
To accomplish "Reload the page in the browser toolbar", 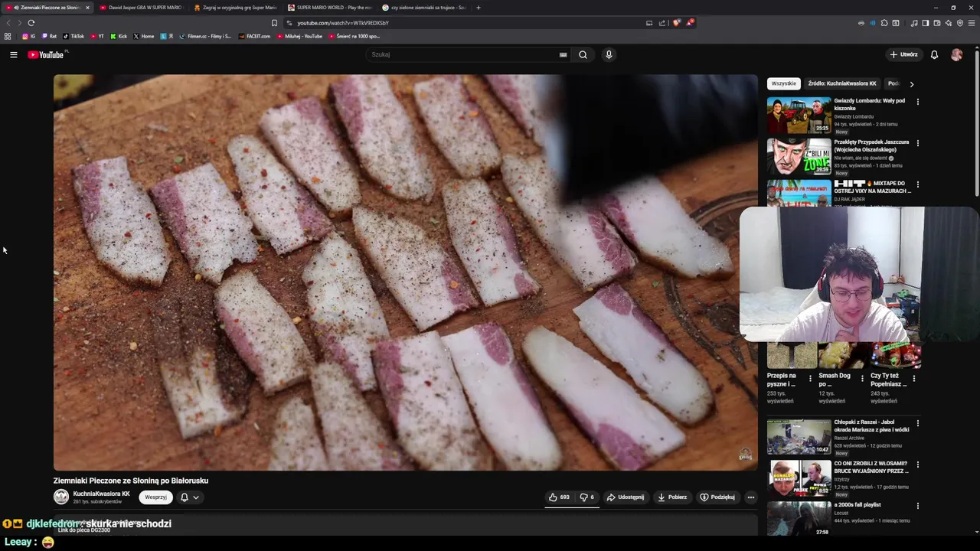I will [x=31, y=23].
